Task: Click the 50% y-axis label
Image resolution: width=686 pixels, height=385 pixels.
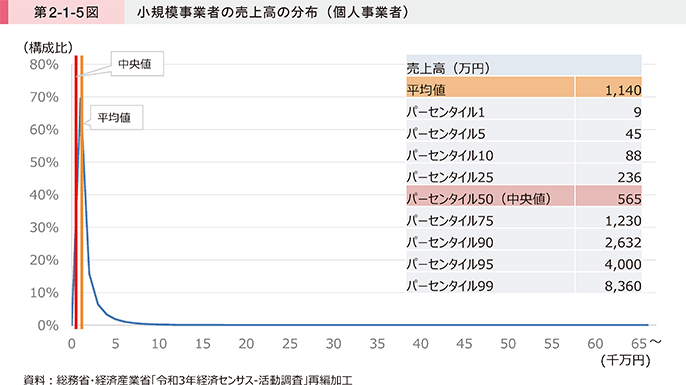Action: click(44, 162)
